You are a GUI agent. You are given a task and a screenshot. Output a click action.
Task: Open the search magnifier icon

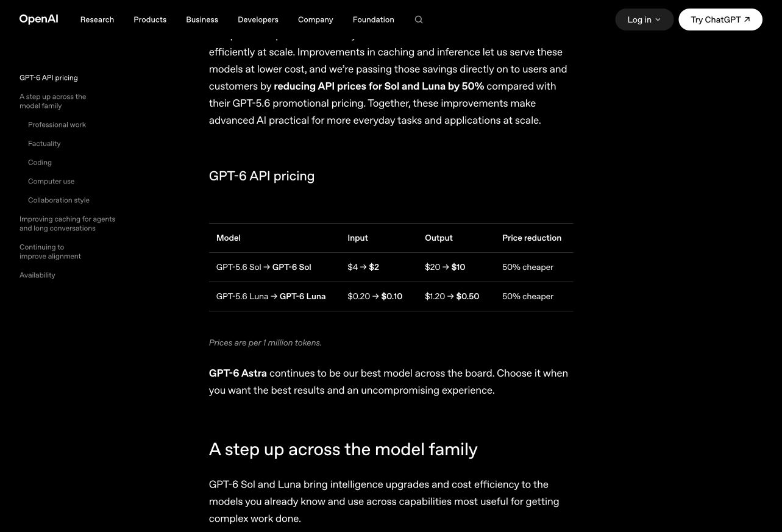tap(419, 20)
